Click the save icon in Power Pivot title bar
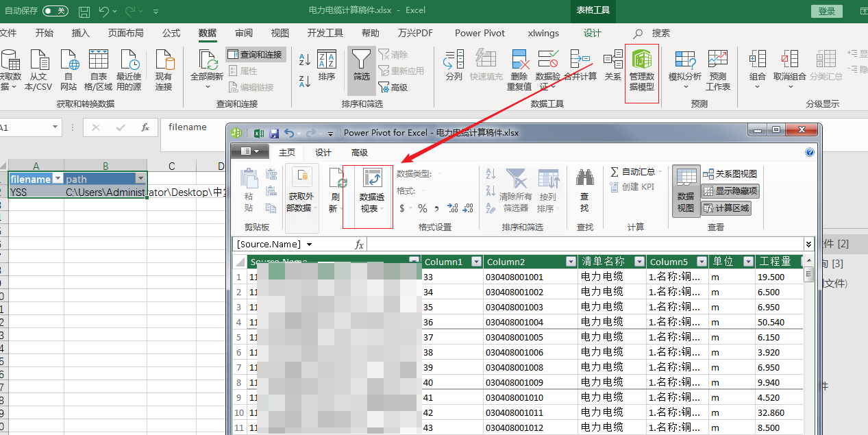Image resolution: width=868 pixels, height=435 pixels. point(274,133)
